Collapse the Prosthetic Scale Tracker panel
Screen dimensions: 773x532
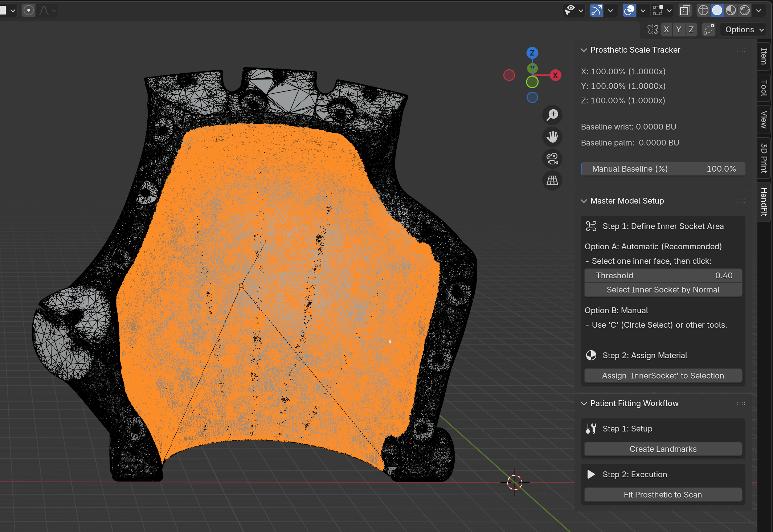[584, 50]
